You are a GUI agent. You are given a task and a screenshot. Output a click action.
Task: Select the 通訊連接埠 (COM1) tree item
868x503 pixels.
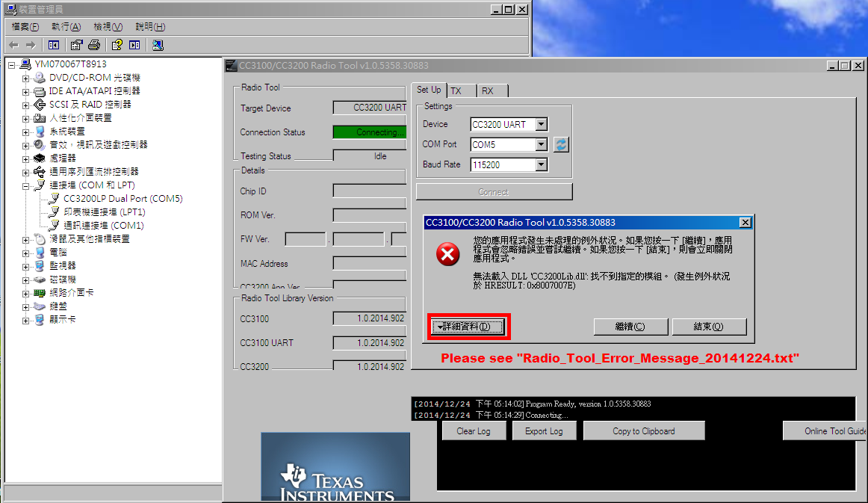click(104, 226)
